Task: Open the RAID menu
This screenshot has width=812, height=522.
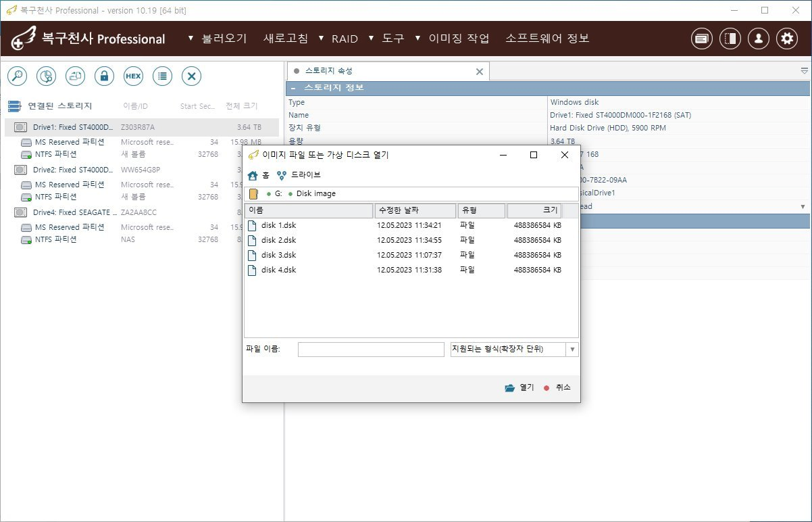Action: (x=345, y=39)
